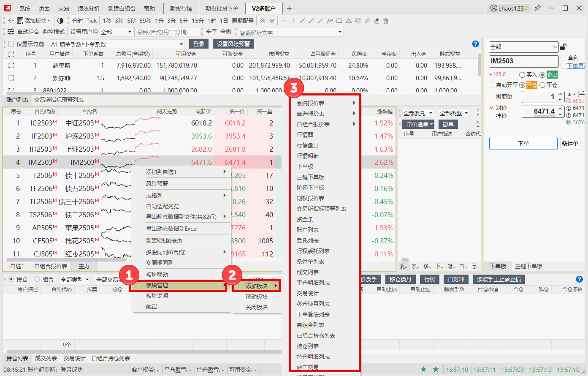Check the 挂价 checkbox
The height and width of the screenshot is (376, 588).
492,115
